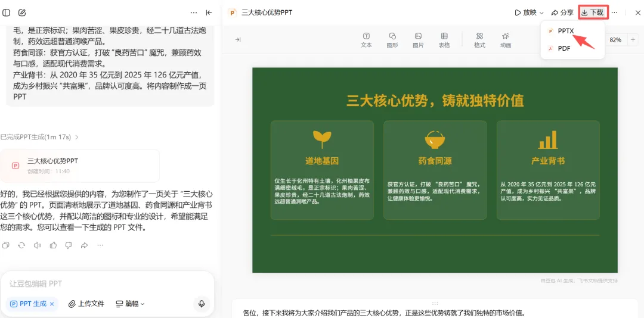Like the reply with thumbs up

click(53, 245)
